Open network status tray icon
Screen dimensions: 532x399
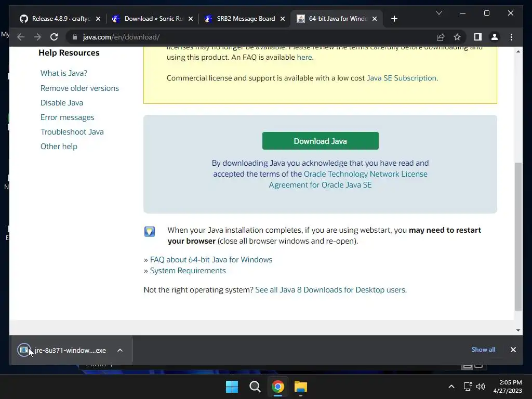point(468,387)
